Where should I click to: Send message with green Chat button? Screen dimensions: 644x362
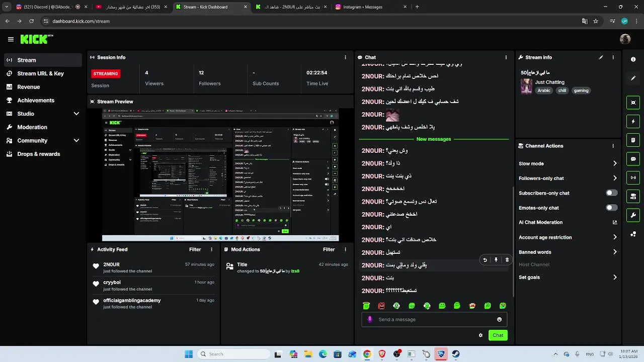pyautogui.click(x=498, y=335)
